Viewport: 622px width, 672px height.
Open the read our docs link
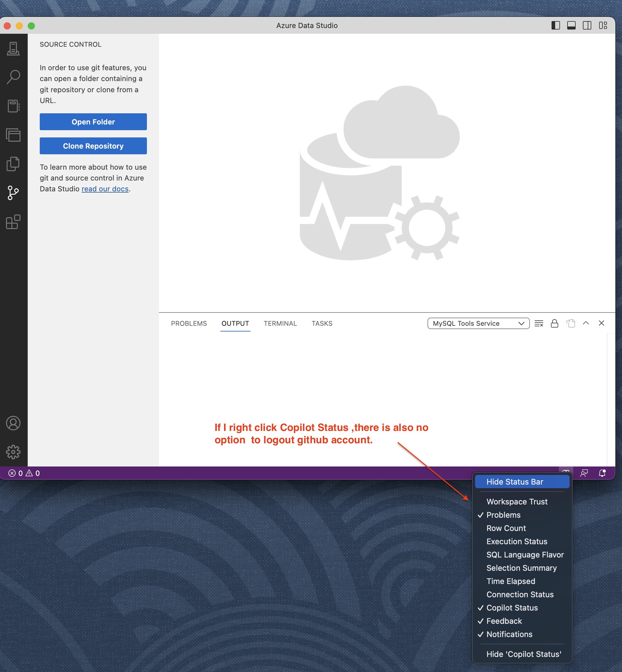[x=105, y=189]
